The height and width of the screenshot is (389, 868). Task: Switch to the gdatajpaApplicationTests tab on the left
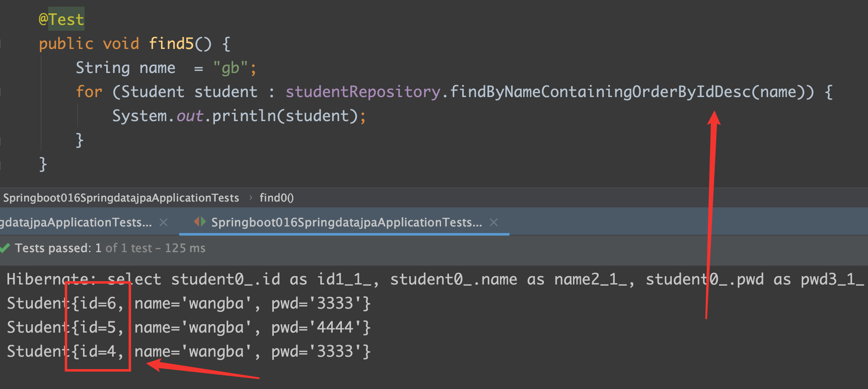(76, 223)
